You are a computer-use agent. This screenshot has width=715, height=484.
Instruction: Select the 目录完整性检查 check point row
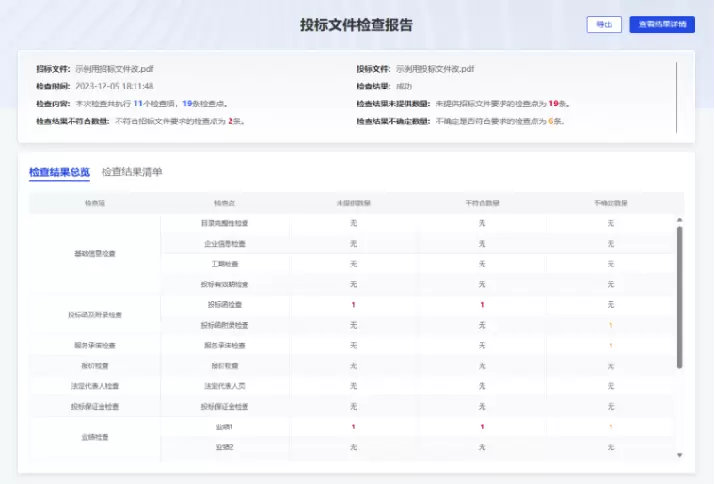[226, 223]
